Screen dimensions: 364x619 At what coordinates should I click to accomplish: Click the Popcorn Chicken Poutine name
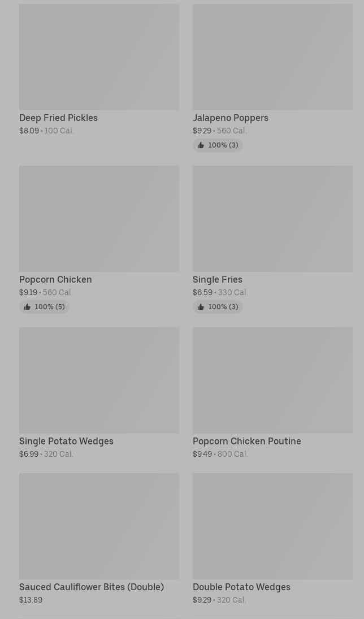[247, 441]
